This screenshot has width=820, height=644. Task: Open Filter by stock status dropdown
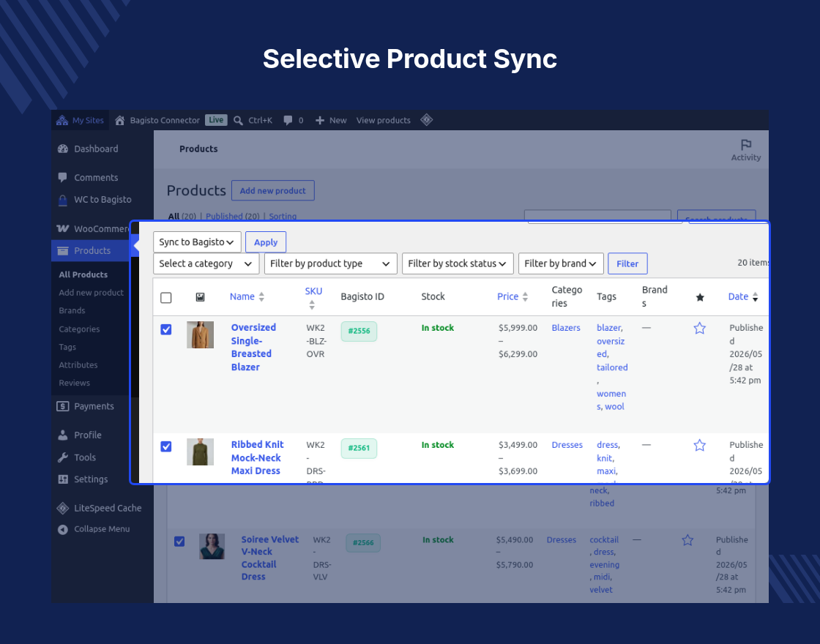tap(458, 263)
